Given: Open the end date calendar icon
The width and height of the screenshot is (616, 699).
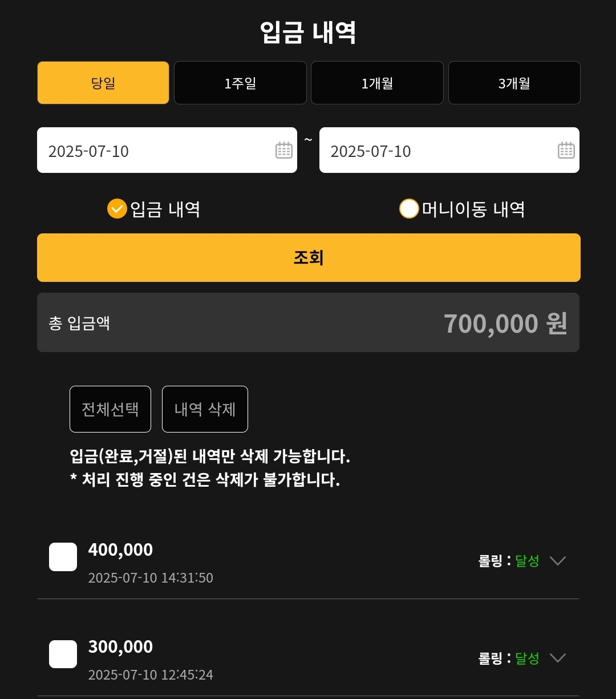Looking at the screenshot, I should tap(566, 150).
